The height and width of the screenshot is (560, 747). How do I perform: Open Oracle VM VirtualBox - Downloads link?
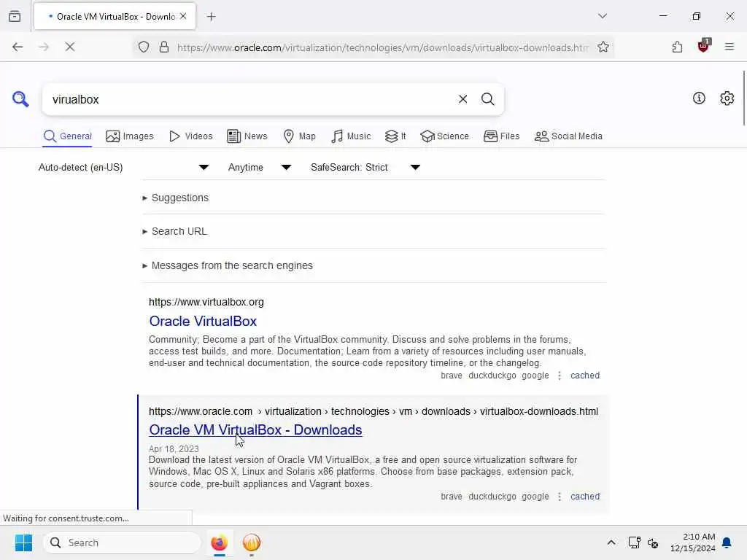[255, 430]
